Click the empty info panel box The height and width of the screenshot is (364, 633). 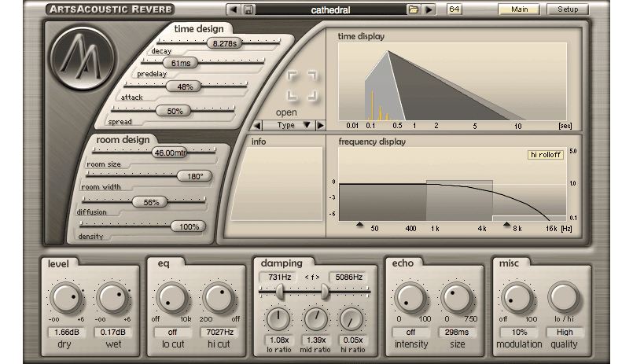point(277,184)
